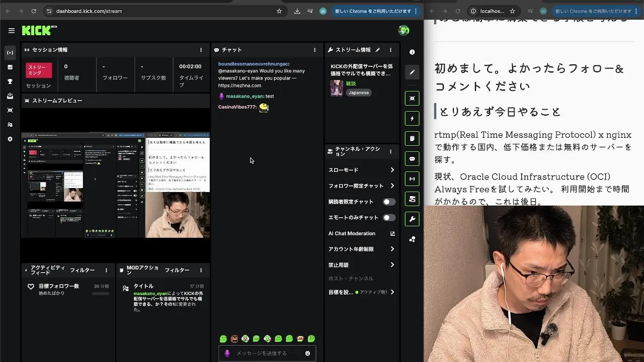The height and width of the screenshot is (362, 644).
Task: Click the 00:02:00 live timer value
Action: (190, 66)
